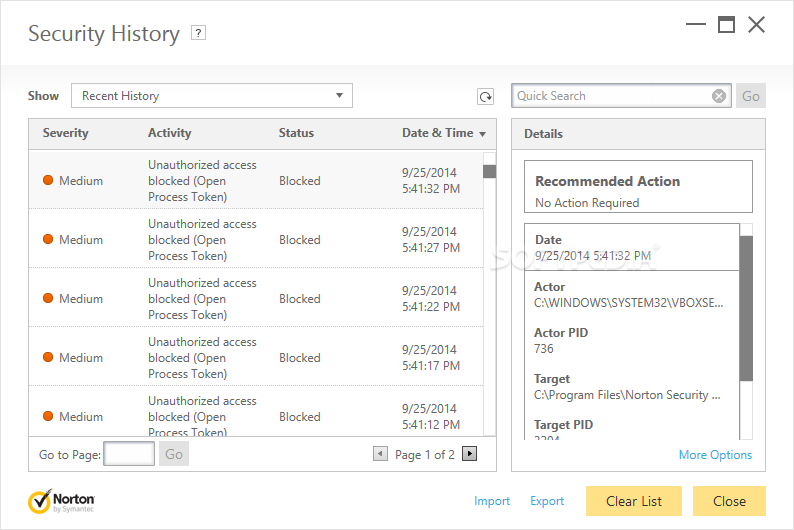The image size is (794, 530).
Task: Go to the next history page
Action: click(470, 454)
